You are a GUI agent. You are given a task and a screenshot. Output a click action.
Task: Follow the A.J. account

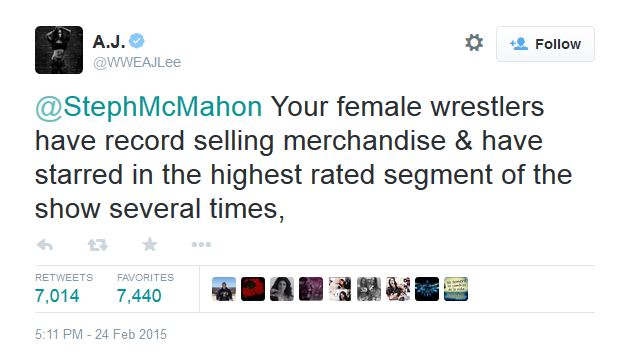pyautogui.click(x=545, y=44)
